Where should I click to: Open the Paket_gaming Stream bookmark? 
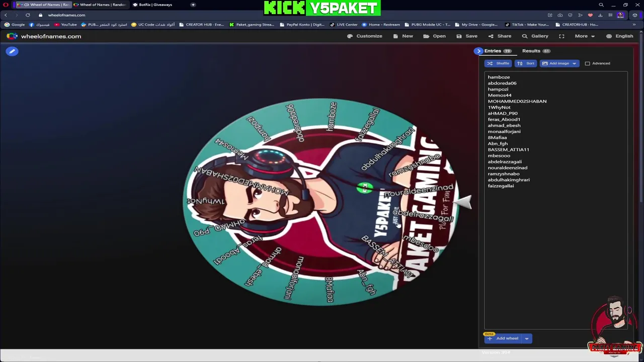coord(252,25)
